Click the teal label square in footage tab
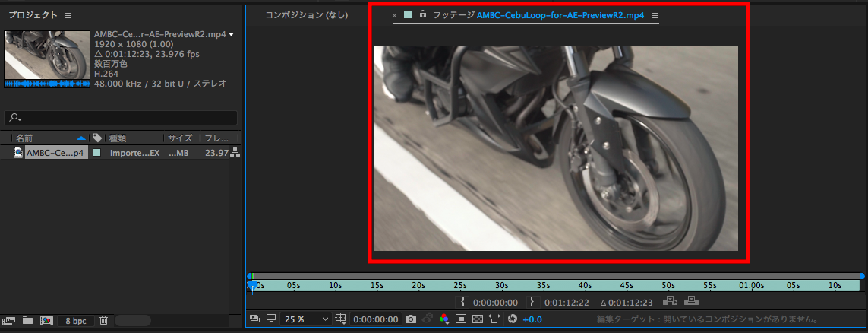Screen dimensions: 868x333 [408, 15]
